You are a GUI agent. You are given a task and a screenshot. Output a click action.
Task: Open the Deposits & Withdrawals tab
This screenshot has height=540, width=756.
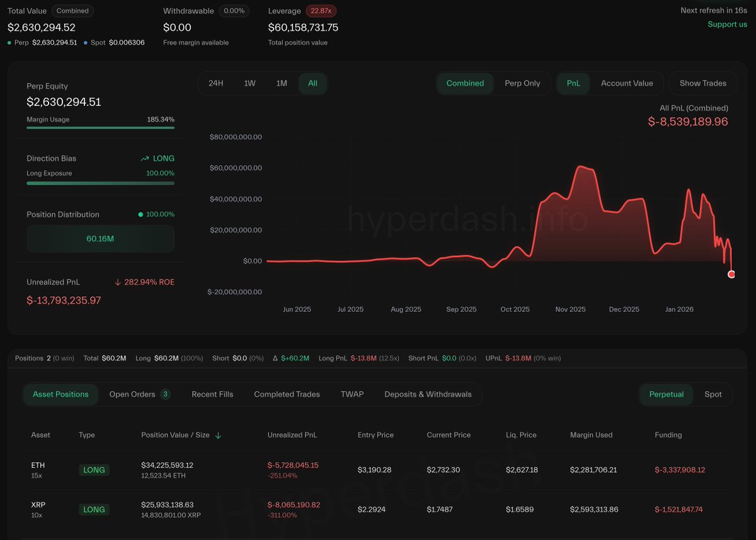coord(428,394)
